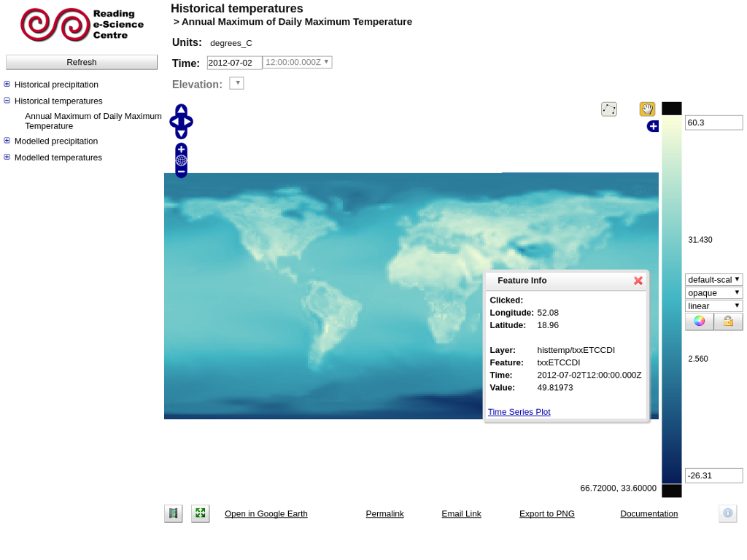Pan the map south arrow
The height and width of the screenshot is (560, 747).
click(x=181, y=133)
